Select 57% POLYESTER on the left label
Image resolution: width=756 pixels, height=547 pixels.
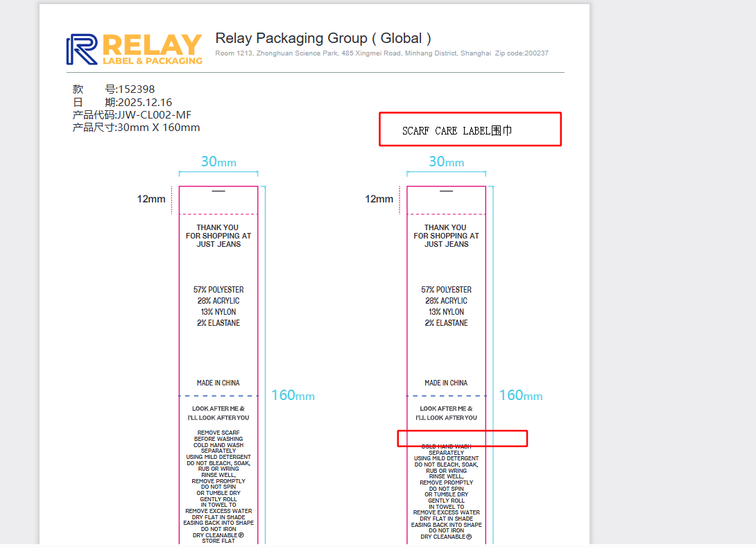pos(218,290)
